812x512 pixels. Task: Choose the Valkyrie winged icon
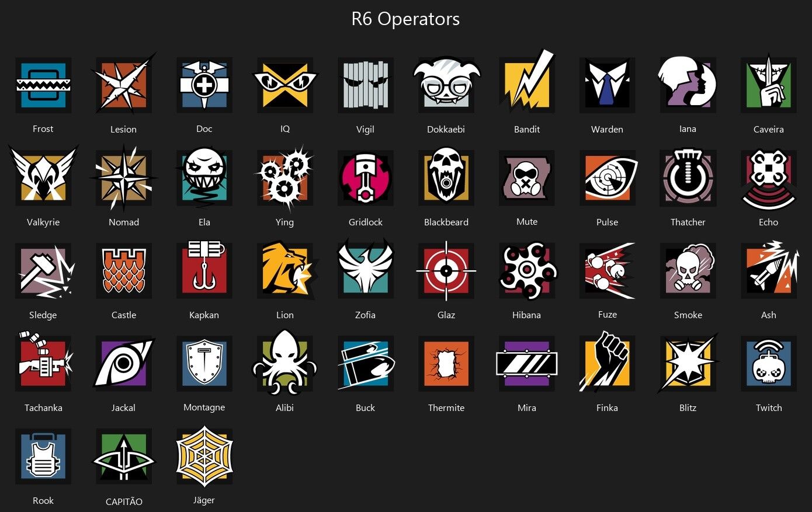43,176
